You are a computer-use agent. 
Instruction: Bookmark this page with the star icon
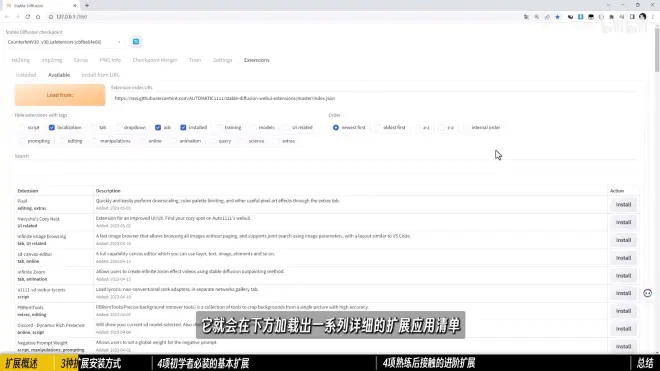point(557,17)
